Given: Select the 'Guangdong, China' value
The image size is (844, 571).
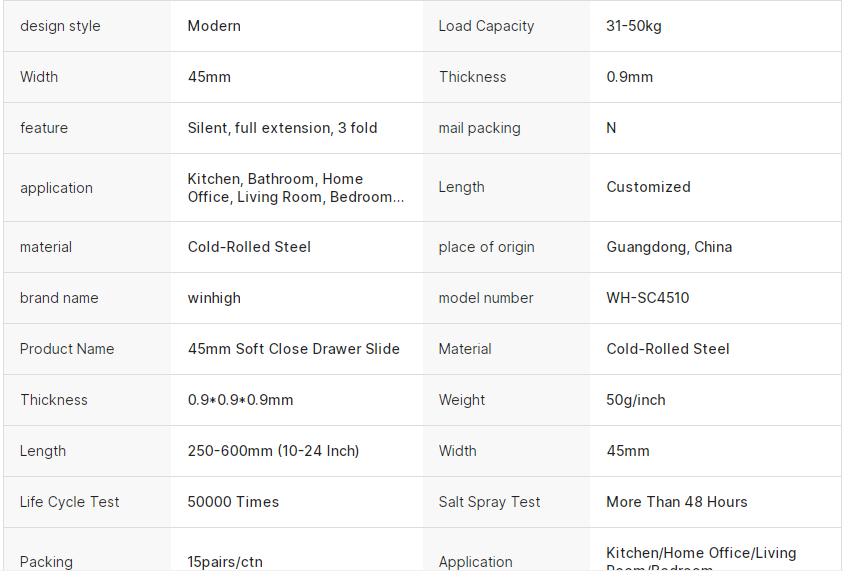Looking at the screenshot, I should tap(669, 247).
